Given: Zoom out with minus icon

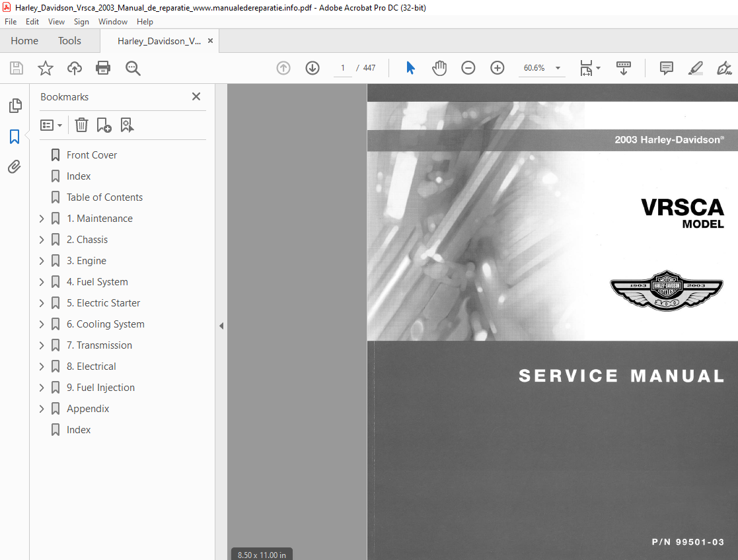Looking at the screenshot, I should point(468,68).
